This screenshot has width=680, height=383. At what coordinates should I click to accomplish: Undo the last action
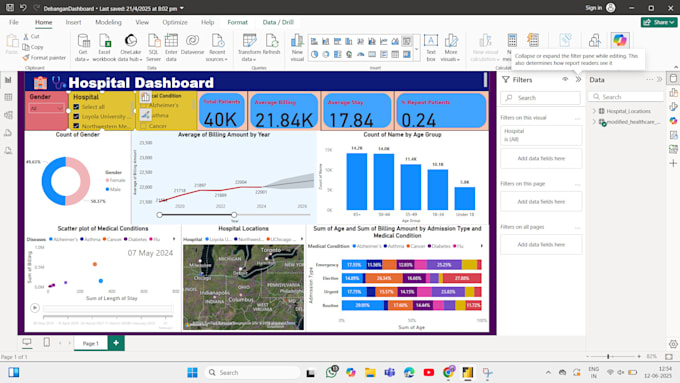23,8
